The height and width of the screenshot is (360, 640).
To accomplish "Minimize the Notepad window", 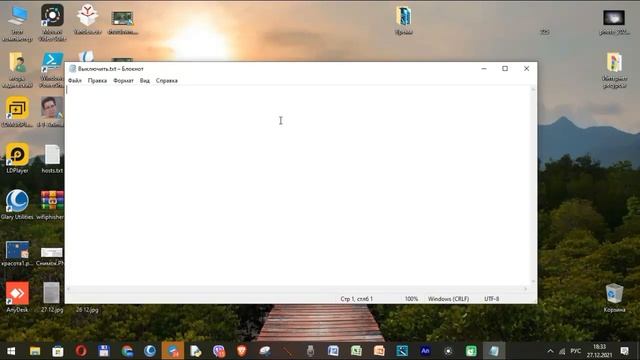I will click(x=484, y=69).
